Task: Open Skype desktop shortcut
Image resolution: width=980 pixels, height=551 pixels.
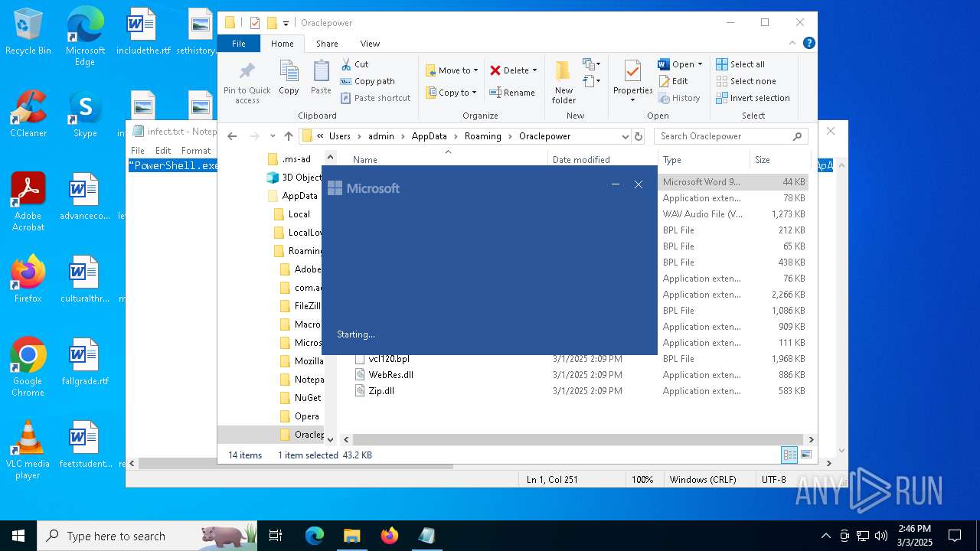Action: [85, 115]
